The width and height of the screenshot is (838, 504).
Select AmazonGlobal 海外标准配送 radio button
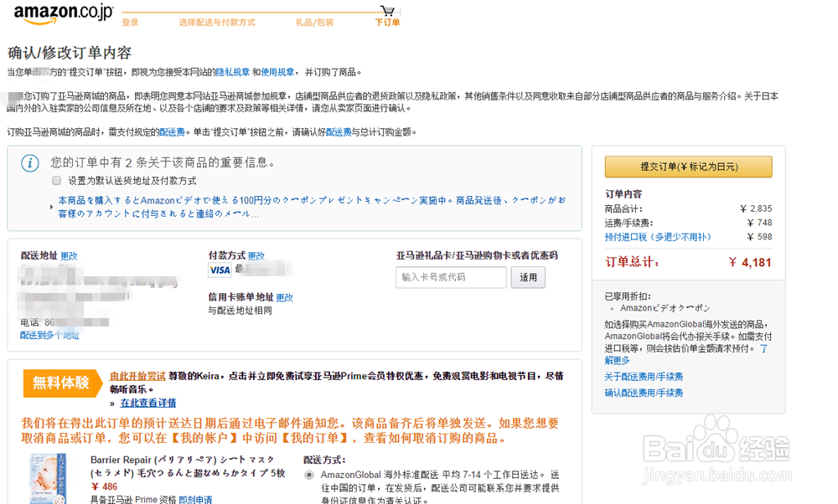point(309,475)
